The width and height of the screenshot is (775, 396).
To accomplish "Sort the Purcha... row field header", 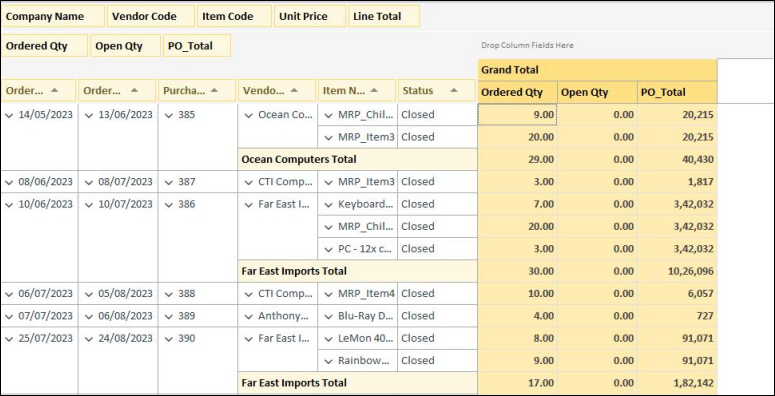I will (197, 90).
